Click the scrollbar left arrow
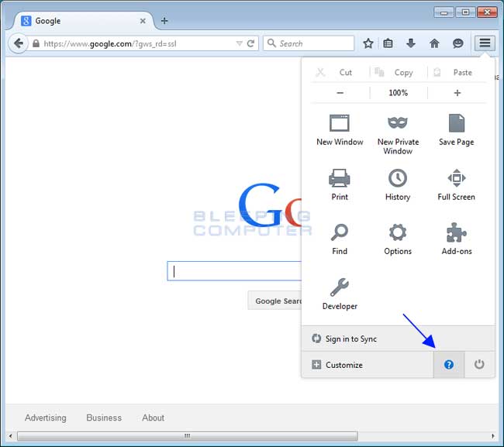The image size is (504, 447). click(10, 436)
